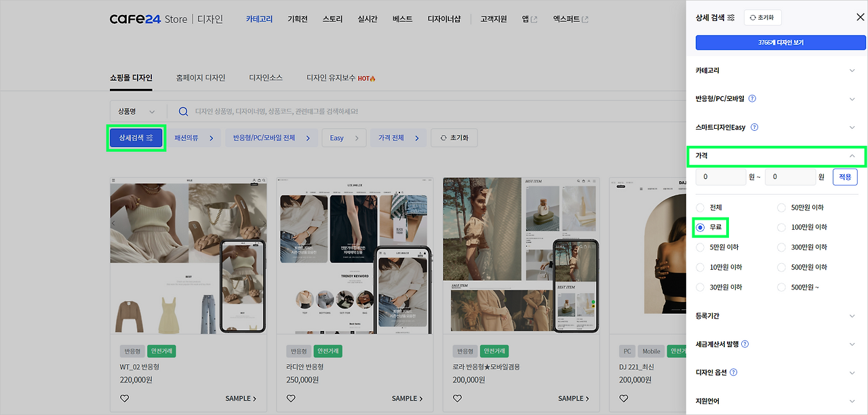Open the 기획전 menu
This screenshot has width=868, height=415.
[x=298, y=19]
